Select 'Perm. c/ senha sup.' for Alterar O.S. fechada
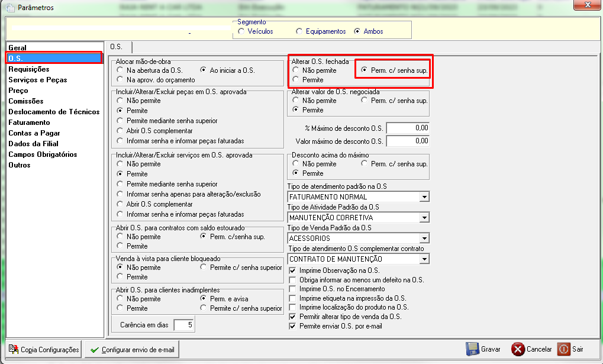Image resolution: width=603 pixels, height=364 pixels. [364, 70]
